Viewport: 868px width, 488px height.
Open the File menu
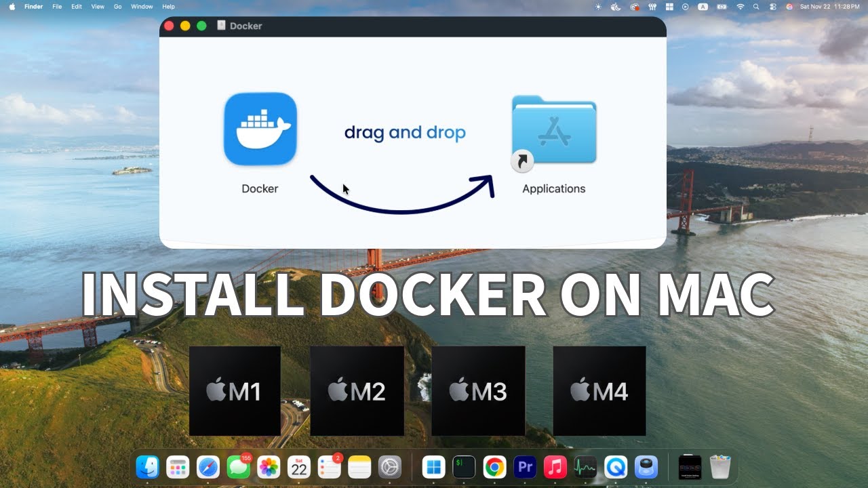pos(57,6)
